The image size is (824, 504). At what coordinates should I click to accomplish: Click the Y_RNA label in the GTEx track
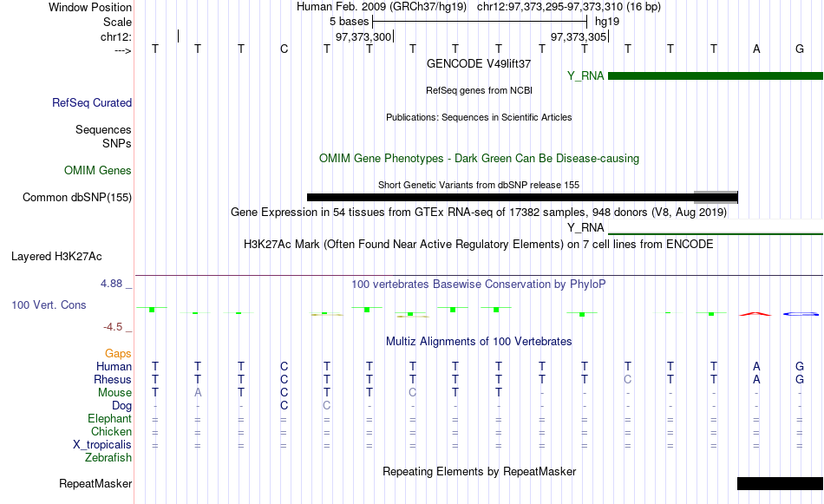pyautogui.click(x=585, y=227)
